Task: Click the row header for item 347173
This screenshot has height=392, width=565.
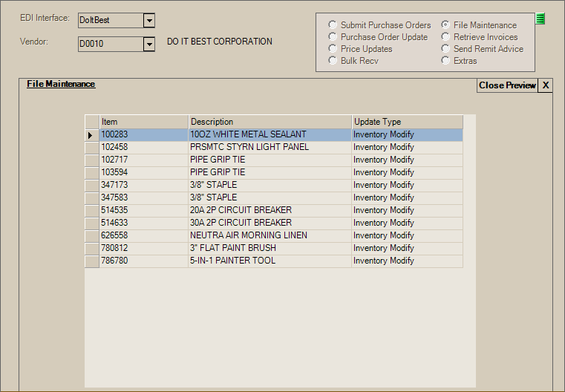Action: (x=92, y=185)
